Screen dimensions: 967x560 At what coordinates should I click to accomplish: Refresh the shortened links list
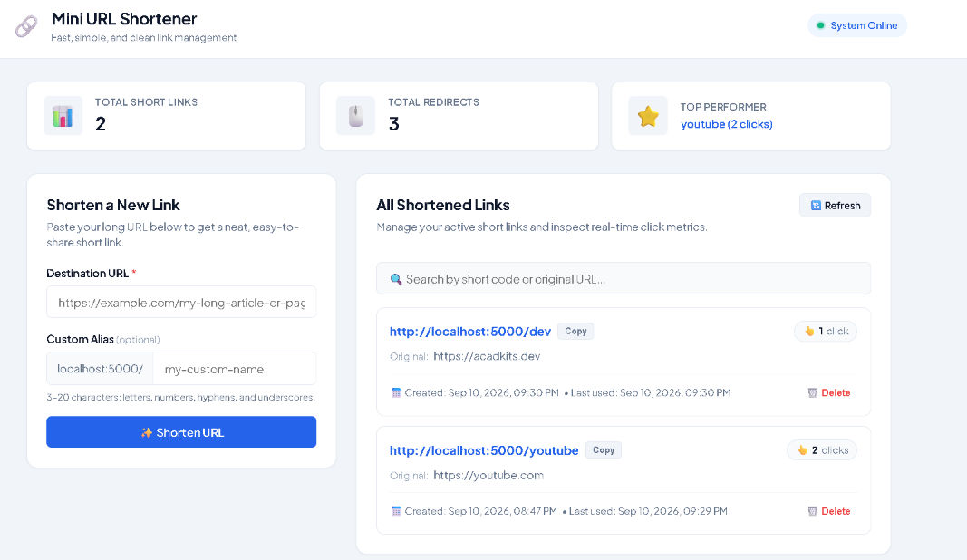click(x=835, y=206)
